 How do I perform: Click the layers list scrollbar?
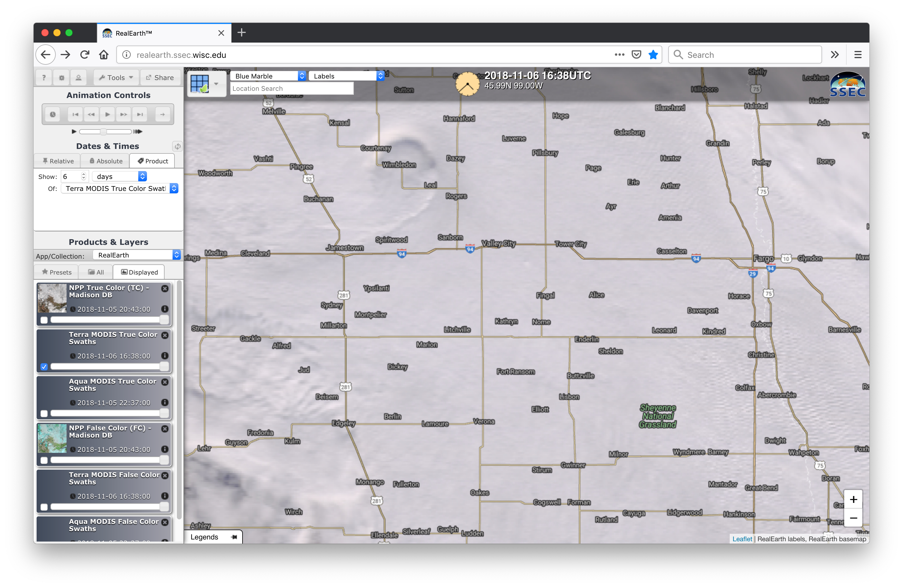179,400
